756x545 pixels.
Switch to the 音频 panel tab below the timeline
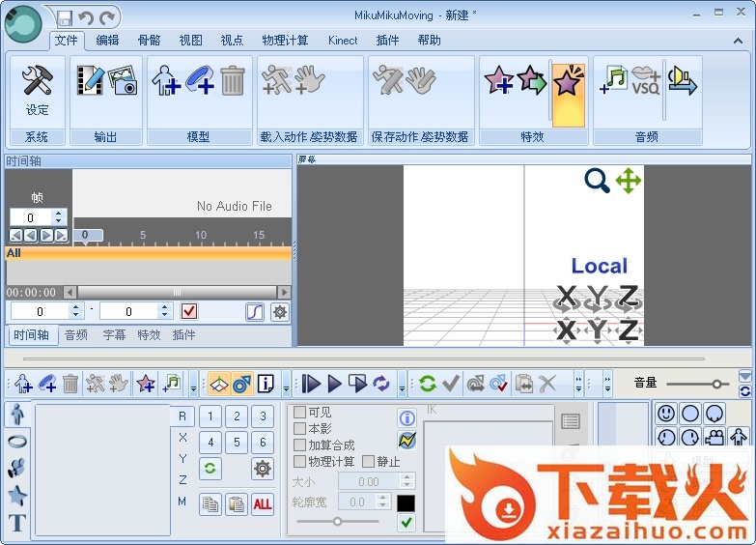[x=76, y=335]
